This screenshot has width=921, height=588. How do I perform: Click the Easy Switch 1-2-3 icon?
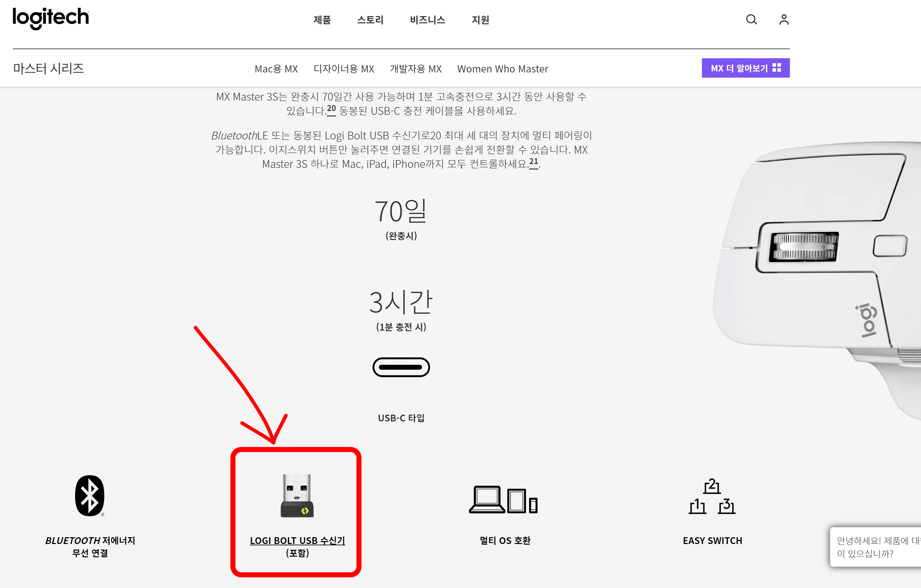[x=712, y=496]
